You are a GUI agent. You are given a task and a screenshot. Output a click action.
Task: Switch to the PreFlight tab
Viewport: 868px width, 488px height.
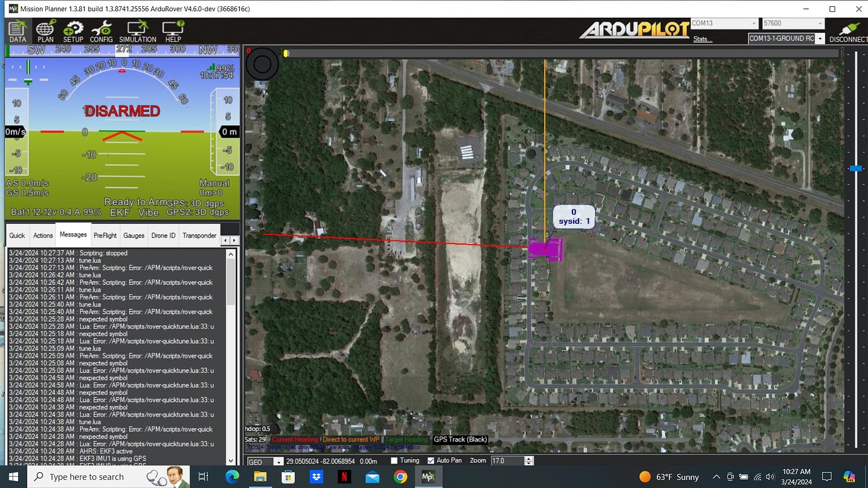click(104, 235)
